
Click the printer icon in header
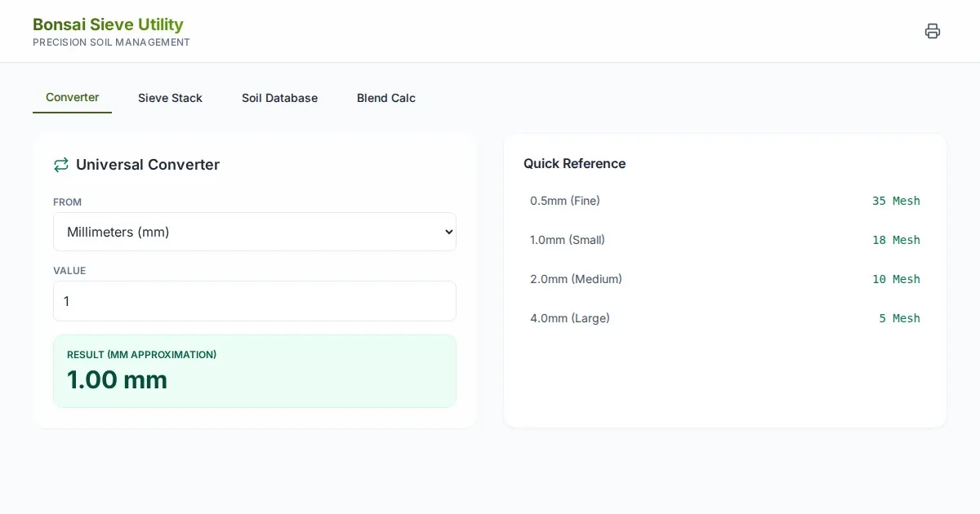pyautogui.click(x=932, y=31)
